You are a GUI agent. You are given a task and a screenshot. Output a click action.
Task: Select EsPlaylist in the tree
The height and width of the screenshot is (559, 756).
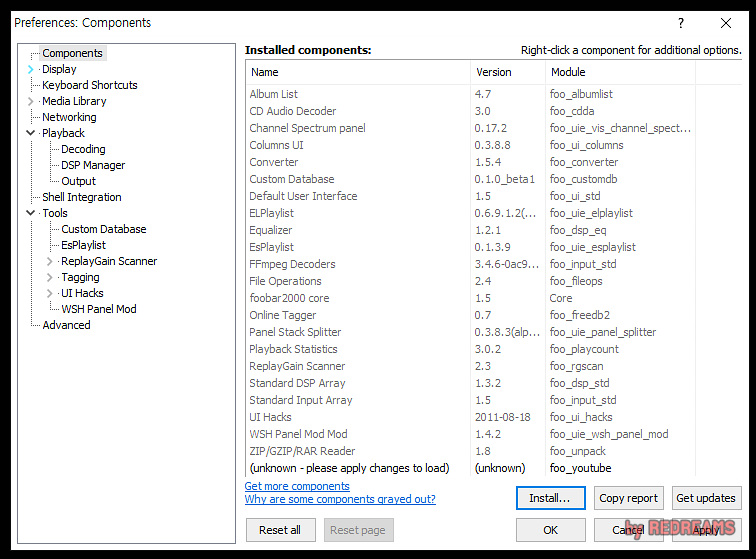(83, 245)
